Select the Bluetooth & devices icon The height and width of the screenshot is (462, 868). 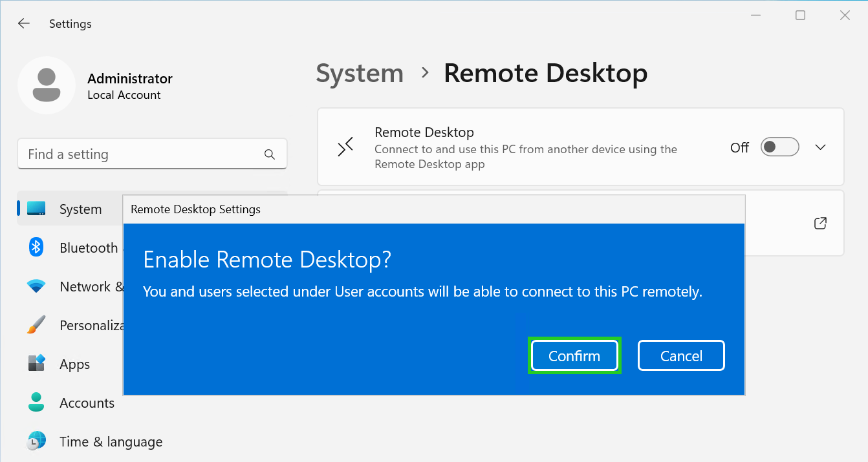click(x=36, y=247)
